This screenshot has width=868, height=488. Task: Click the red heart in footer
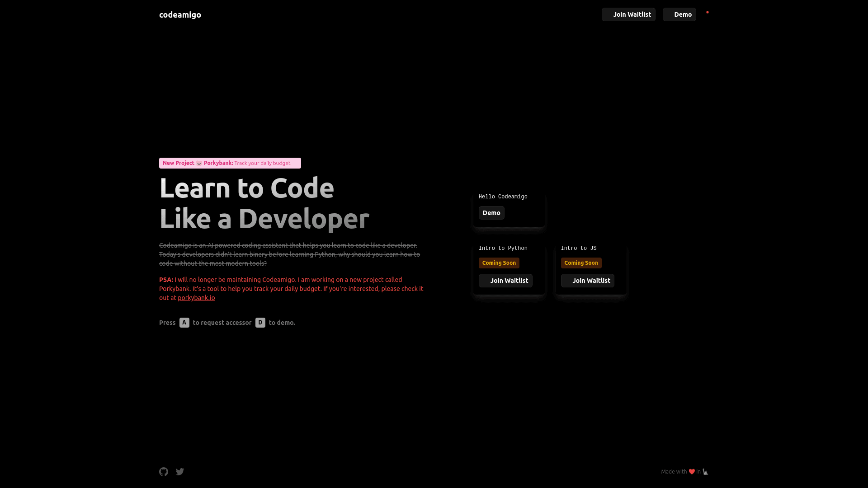coord(692,472)
